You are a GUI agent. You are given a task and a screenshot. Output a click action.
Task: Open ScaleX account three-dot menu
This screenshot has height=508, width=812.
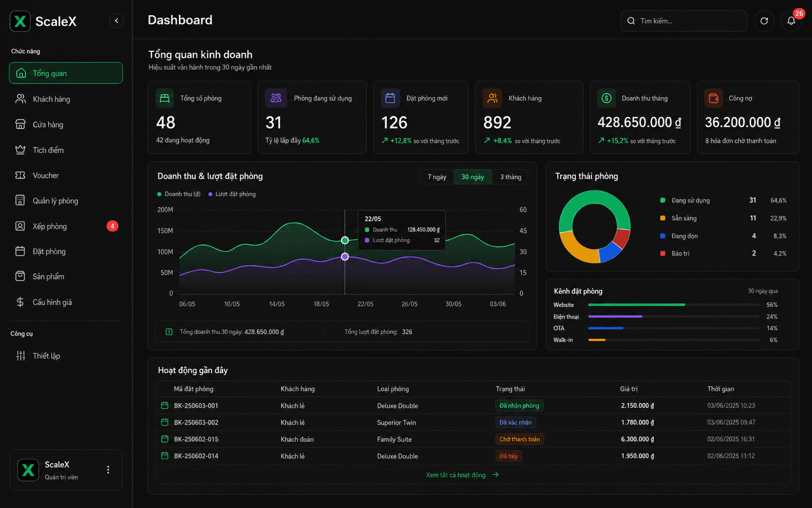(108, 470)
